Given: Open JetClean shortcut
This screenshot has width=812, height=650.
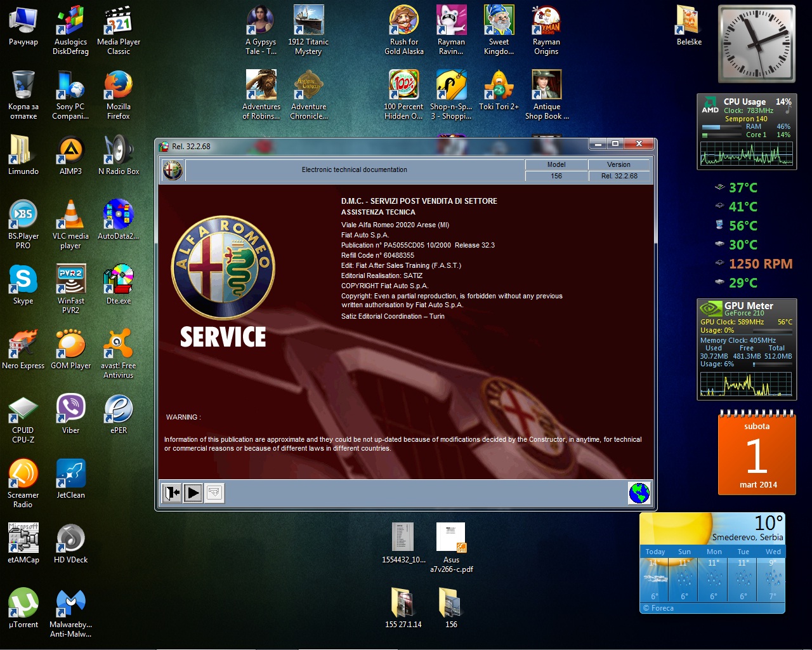Looking at the screenshot, I should [x=71, y=479].
